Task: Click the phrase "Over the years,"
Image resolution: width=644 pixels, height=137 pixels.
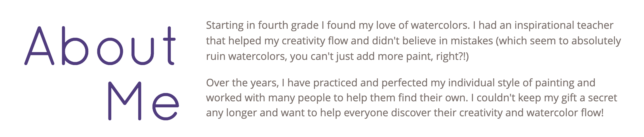Action: 242,83
